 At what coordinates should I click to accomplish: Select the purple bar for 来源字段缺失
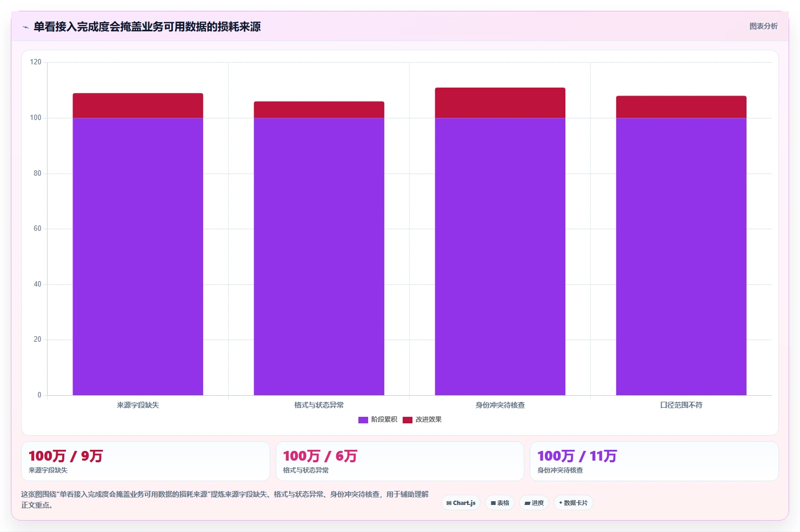point(138,256)
